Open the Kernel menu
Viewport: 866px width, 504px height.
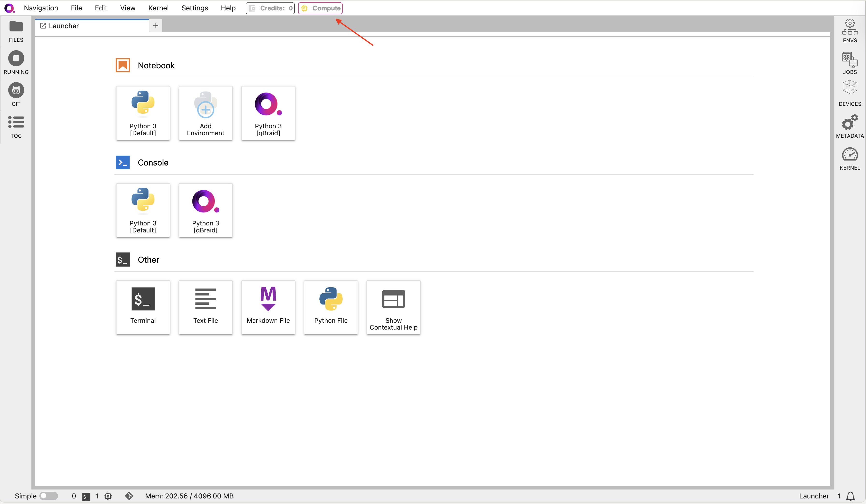(158, 8)
